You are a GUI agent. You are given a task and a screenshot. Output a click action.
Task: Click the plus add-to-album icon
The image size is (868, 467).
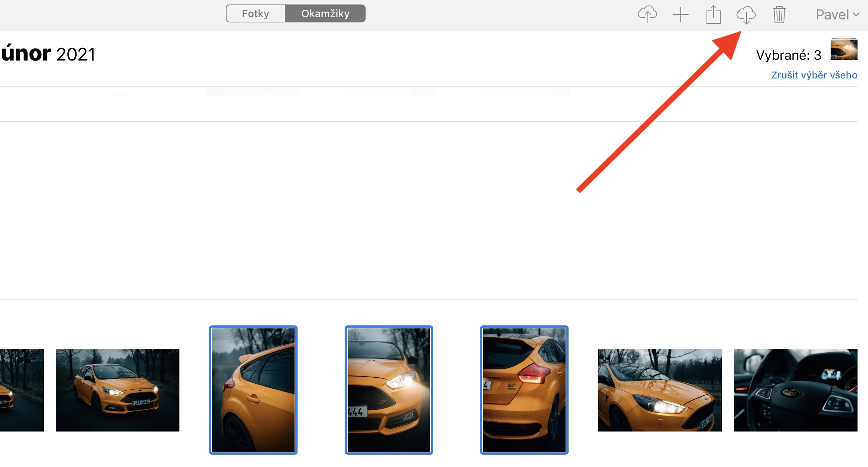(680, 15)
